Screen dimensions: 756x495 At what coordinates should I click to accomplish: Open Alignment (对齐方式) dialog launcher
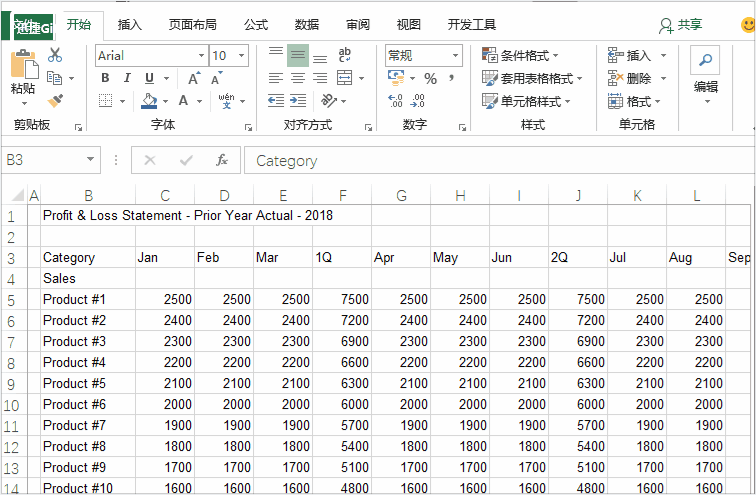pos(368,127)
